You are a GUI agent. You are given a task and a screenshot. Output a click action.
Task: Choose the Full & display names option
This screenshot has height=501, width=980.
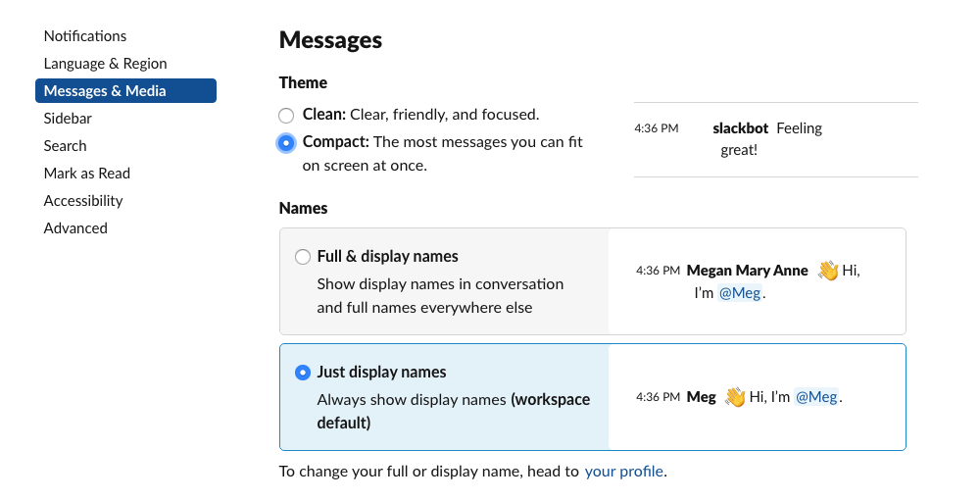(x=303, y=257)
